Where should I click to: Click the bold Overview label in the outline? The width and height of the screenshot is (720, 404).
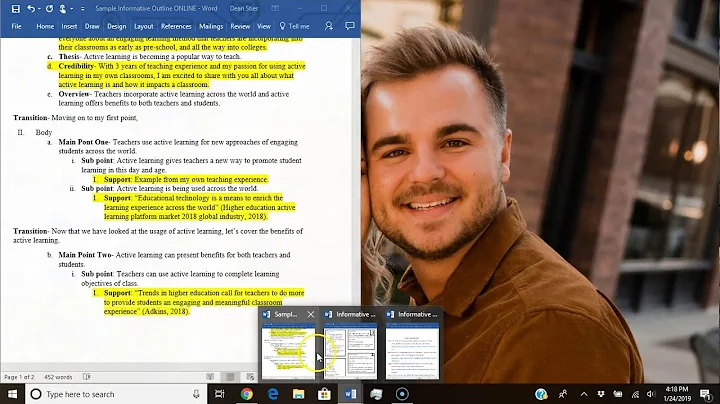(74, 94)
